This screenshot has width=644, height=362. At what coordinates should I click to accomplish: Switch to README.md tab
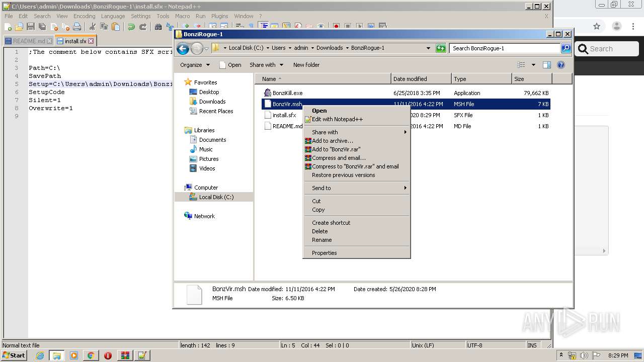point(28,41)
